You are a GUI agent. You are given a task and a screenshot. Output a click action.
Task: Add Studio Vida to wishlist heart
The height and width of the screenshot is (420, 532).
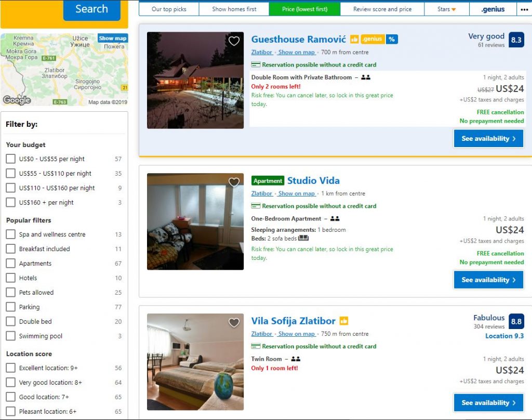[x=234, y=182]
